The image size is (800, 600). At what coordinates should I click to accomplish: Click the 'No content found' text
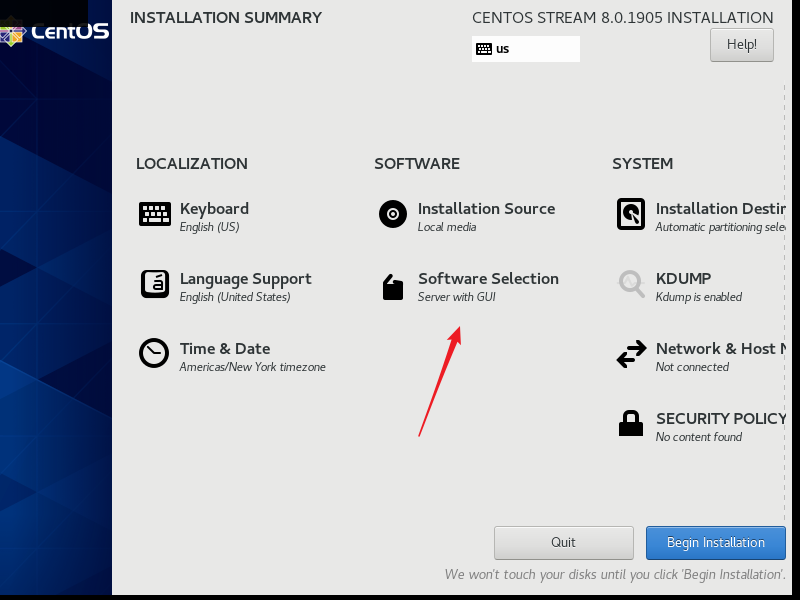coord(698,437)
